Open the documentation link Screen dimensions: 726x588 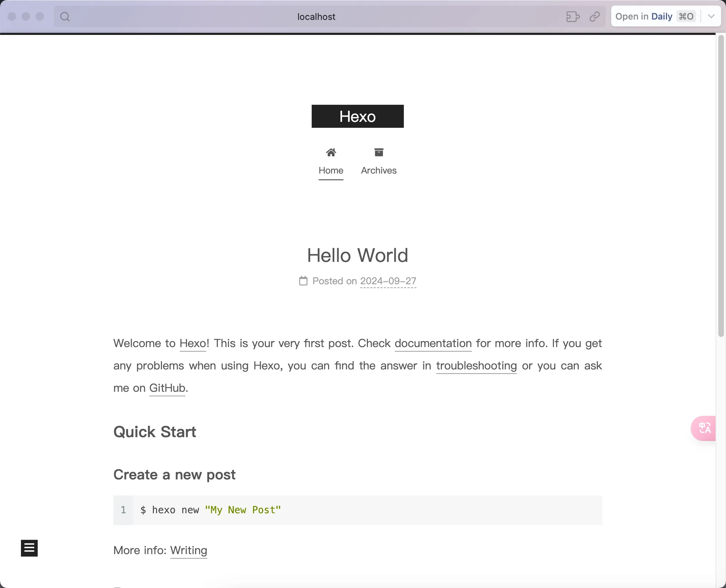click(433, 344)
